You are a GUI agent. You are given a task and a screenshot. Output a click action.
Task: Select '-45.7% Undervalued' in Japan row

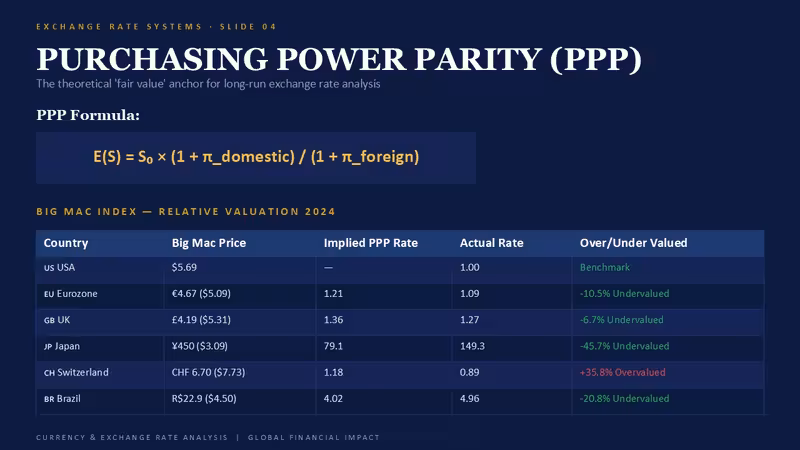coord(624,346)
